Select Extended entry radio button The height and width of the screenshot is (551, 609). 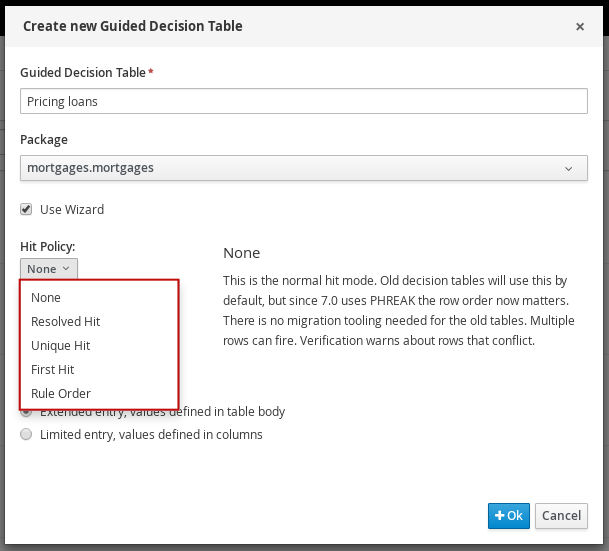click(x=26, y=412)
